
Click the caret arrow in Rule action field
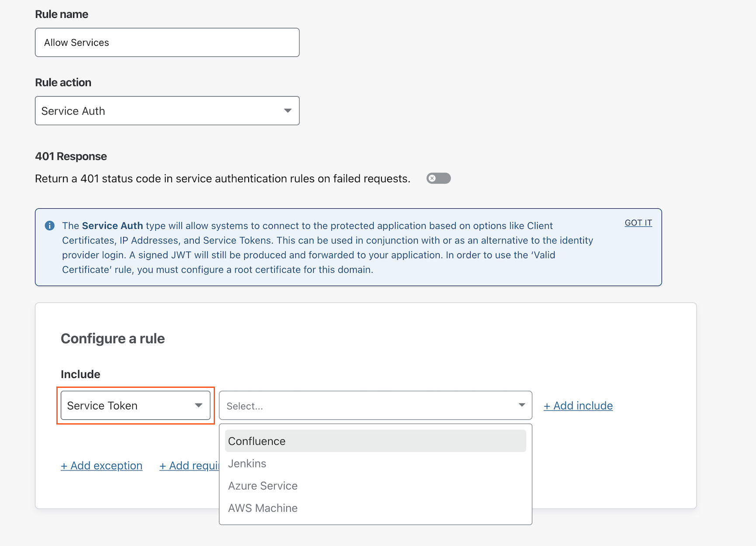click(288, 111)
